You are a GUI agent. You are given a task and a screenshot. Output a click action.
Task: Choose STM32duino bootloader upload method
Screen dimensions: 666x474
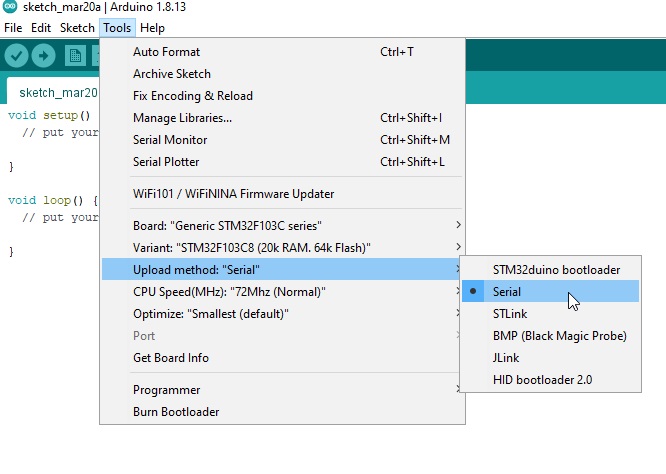[x=550, y=269]
